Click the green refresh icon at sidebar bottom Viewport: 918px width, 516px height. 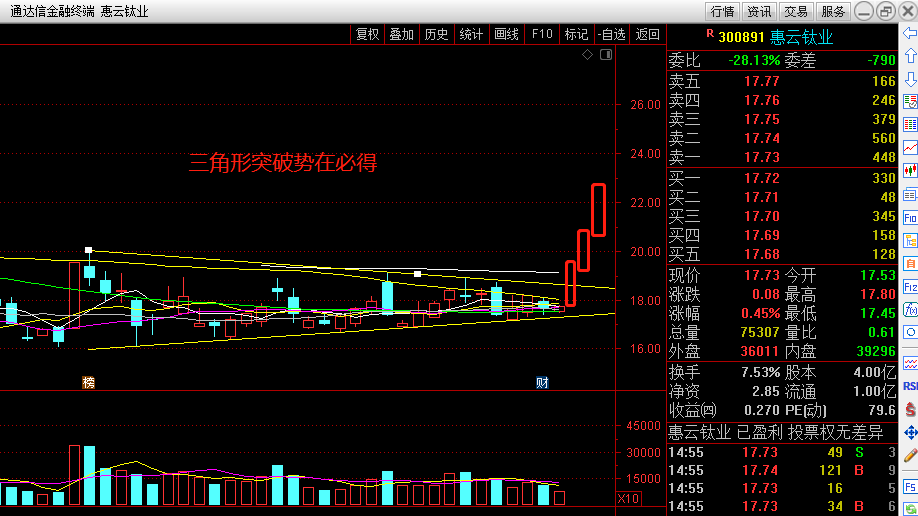click(910, 509)
